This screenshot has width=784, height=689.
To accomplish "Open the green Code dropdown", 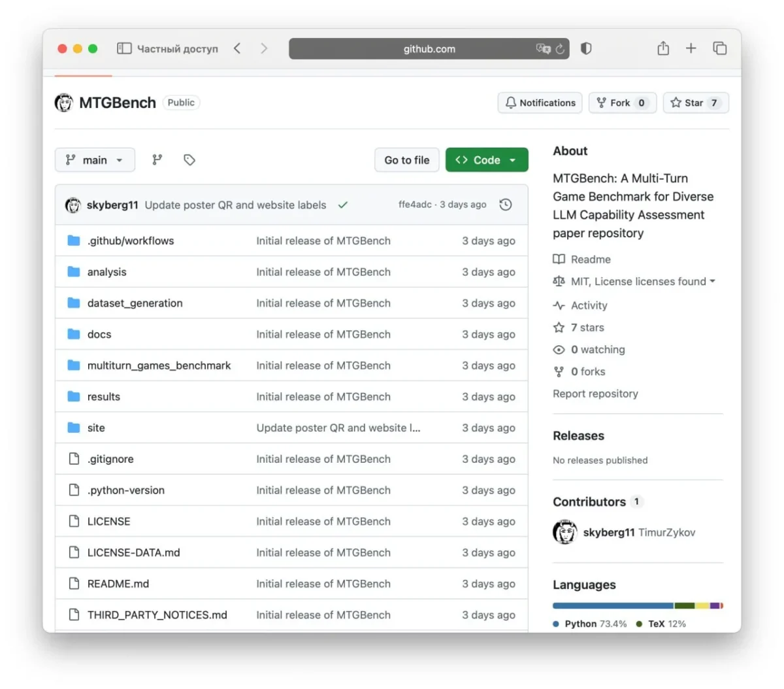I will coord(487,160).
